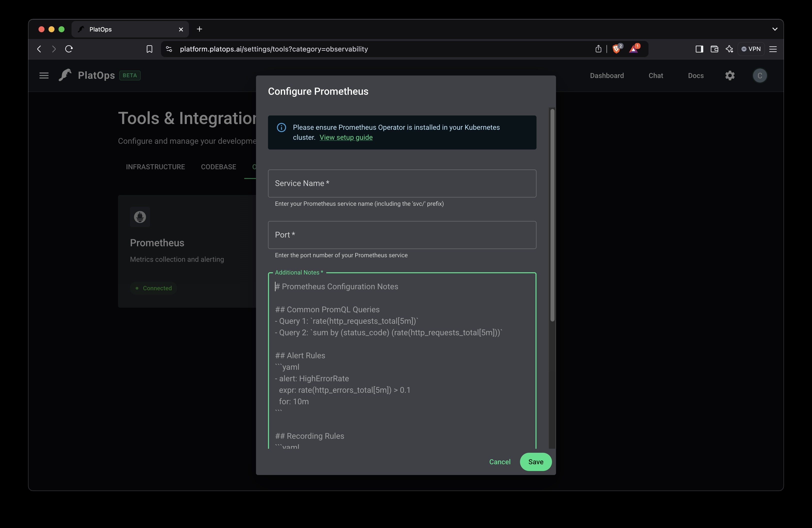Click the '## Recording Rules' placeholder line
Screen dimensions: 812x528
pos(309,436)
